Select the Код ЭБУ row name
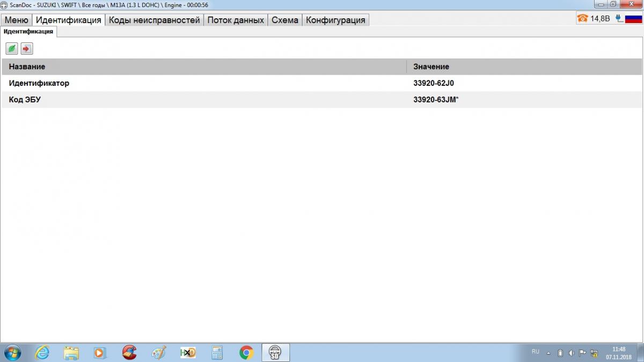Viewport: 644px width, 362px height. pyautogui.click(x=25, y=99)
